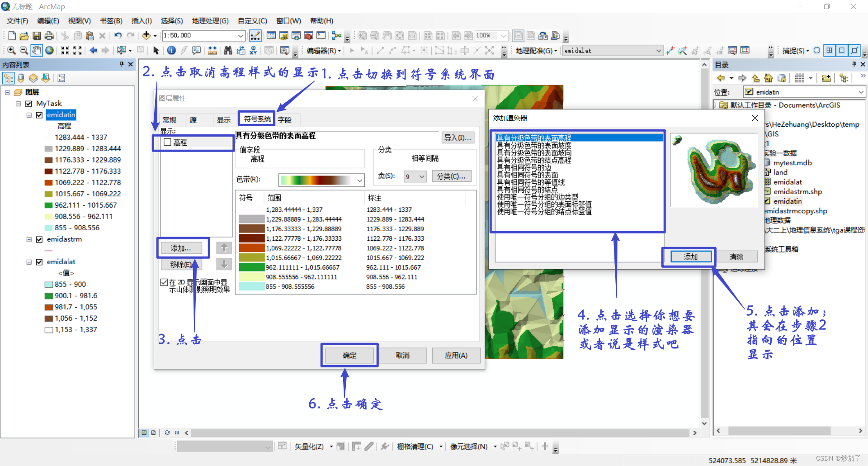Toggle the 2D hillshade illumination checkbox
The image size is (868, 466).
tap(164, 282)
